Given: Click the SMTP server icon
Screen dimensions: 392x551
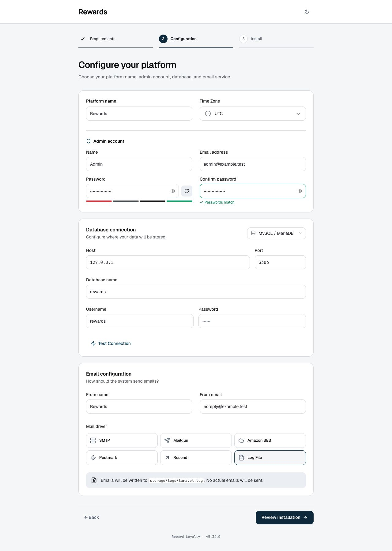Looking at the screenshot, I should tap(93, 440).
